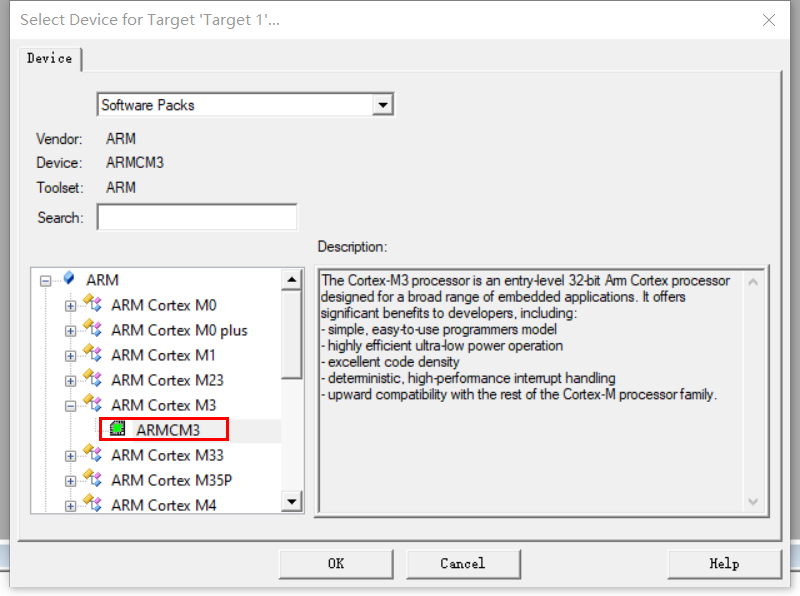Click the ARM Cortex M0 family icon

(93, 303)
